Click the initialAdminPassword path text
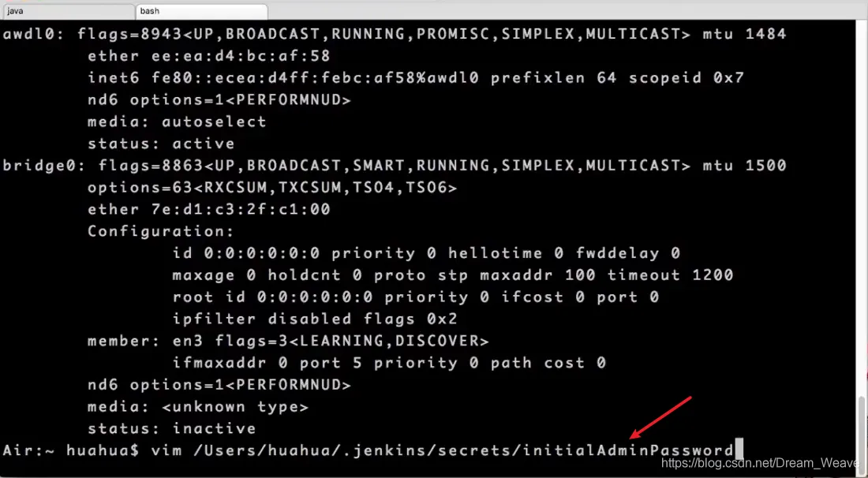 [629, 450]
